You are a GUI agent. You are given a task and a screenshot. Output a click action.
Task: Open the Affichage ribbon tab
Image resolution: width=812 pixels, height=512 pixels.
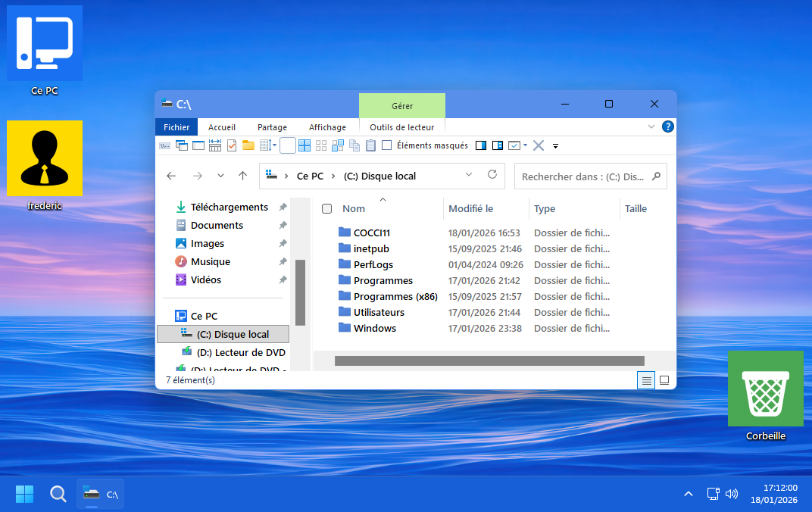click(327, 127)
